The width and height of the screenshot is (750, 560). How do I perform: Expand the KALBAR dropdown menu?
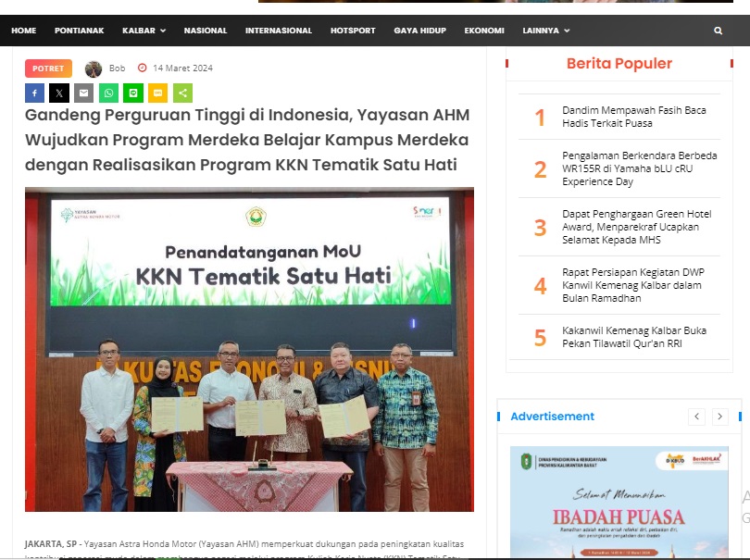pyautogui.click(x=144, y=31)
